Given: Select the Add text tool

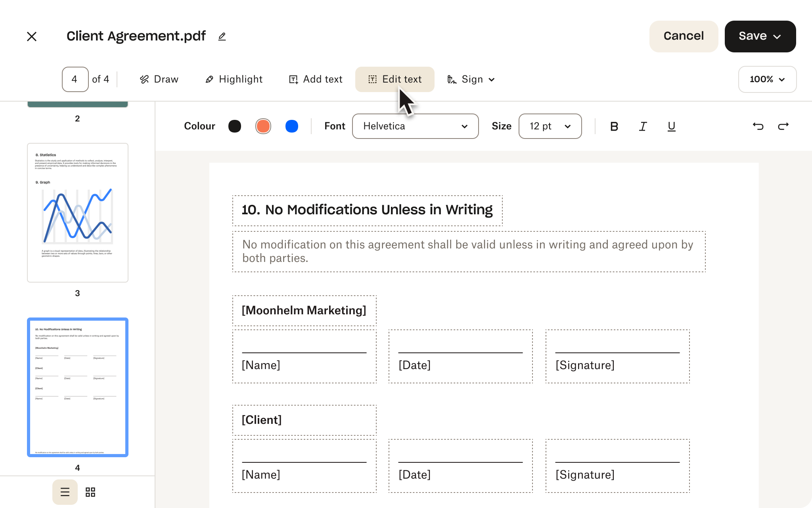Looking at the screenshot, I should [316, 79].
